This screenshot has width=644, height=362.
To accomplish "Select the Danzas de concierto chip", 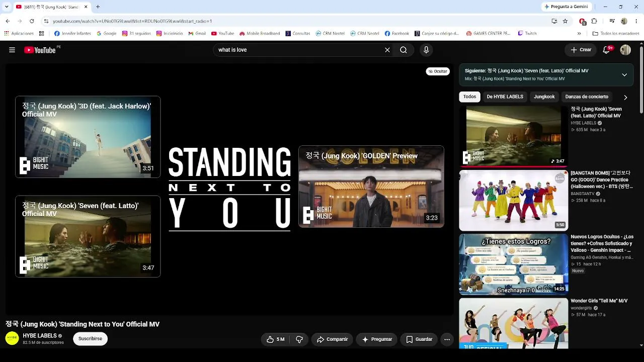I will click(x=587, y=97).
